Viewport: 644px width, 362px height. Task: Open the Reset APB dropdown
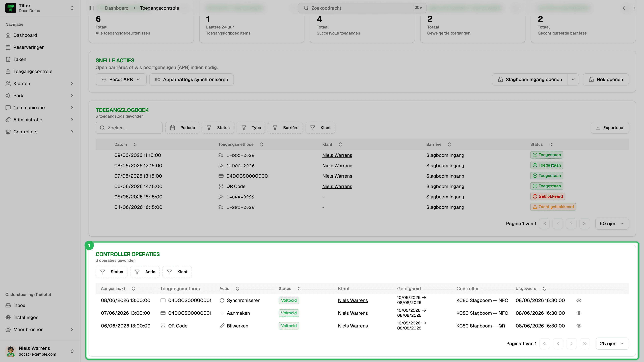[x=121, y=79]
